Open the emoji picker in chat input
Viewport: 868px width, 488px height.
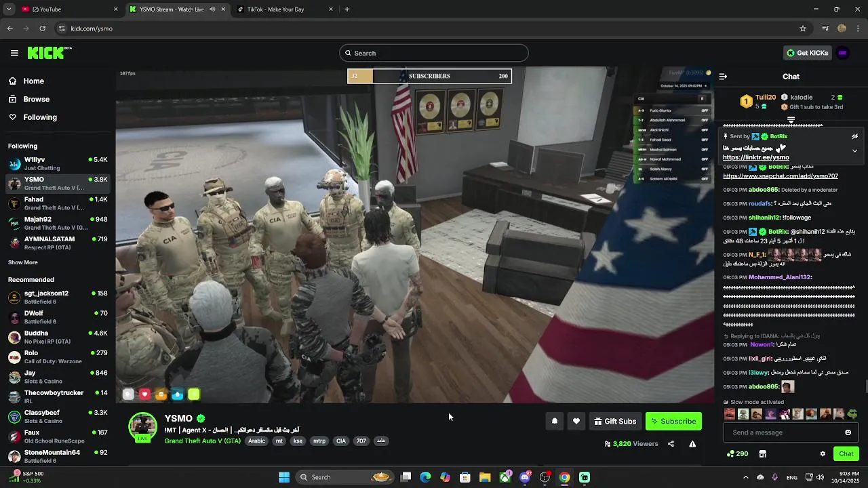[848, 432]
